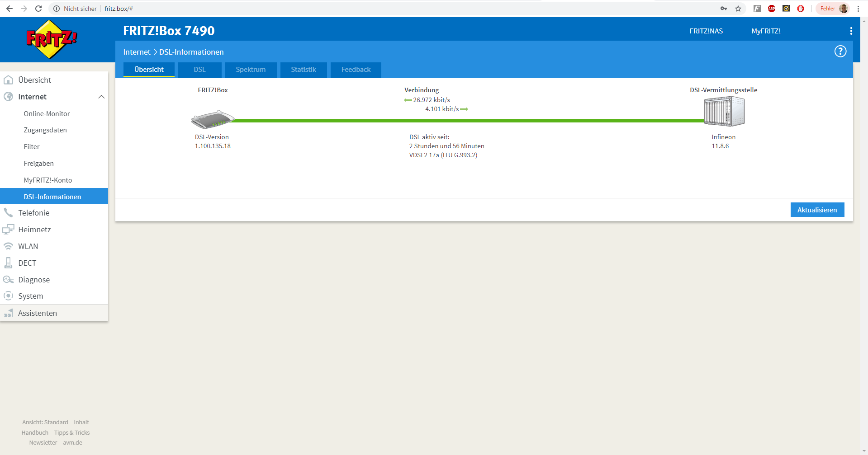Click the Opera-style red extension icon
The height and width of the screenshot is (455, 868).
pyautogui.click(x=801, y=9)
